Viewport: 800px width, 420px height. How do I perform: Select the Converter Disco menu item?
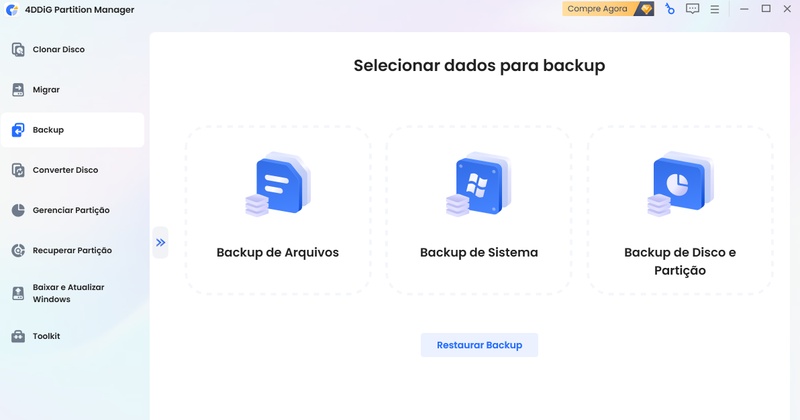[72, 170]
